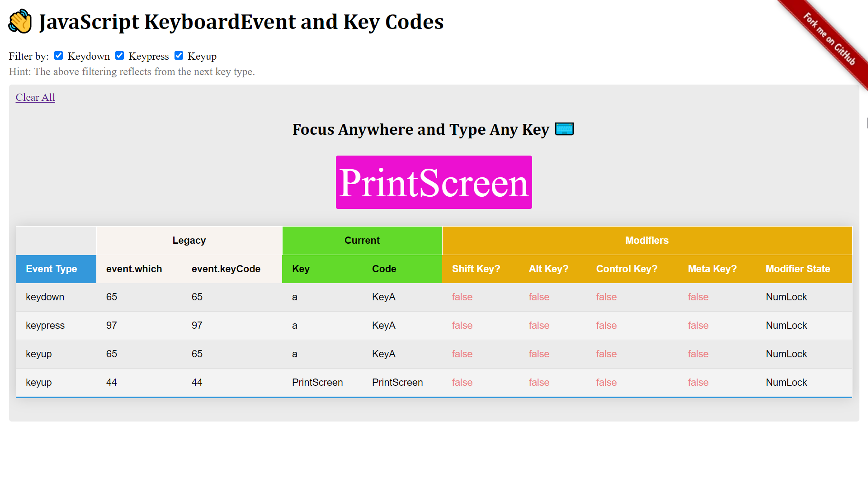Click the PrintScreen keyup row in the table
The height and width of the screenshot is (488, 868).
[317, 382]
